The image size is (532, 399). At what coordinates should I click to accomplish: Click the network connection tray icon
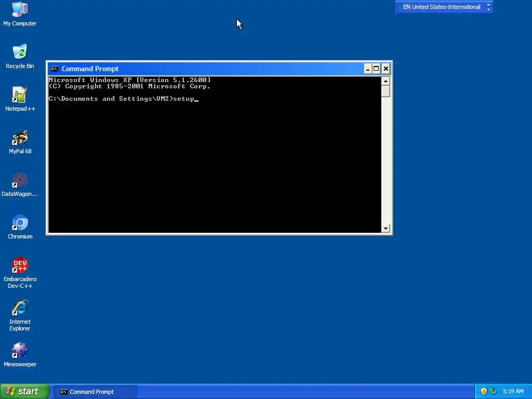pos(493,391)
